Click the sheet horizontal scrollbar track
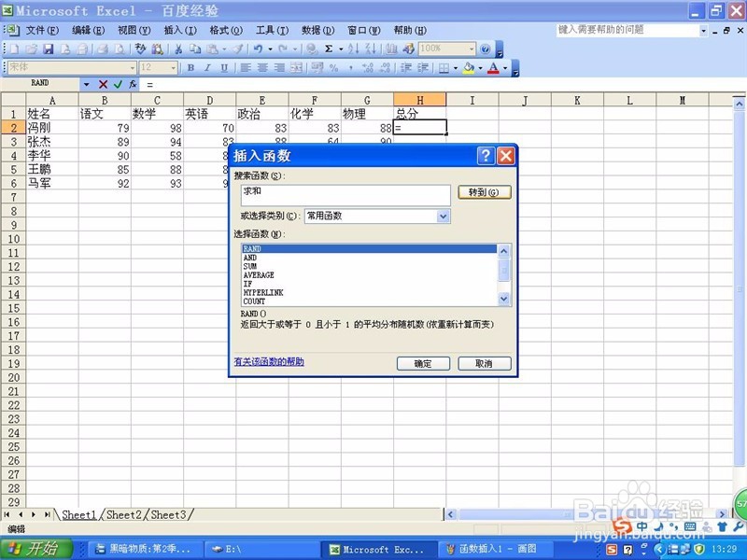 coord(587,514)
